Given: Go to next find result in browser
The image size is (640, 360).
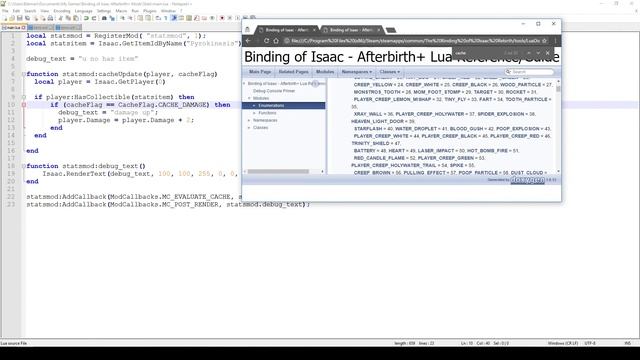Looking at the screenshot, I should [x=538, y=53].
